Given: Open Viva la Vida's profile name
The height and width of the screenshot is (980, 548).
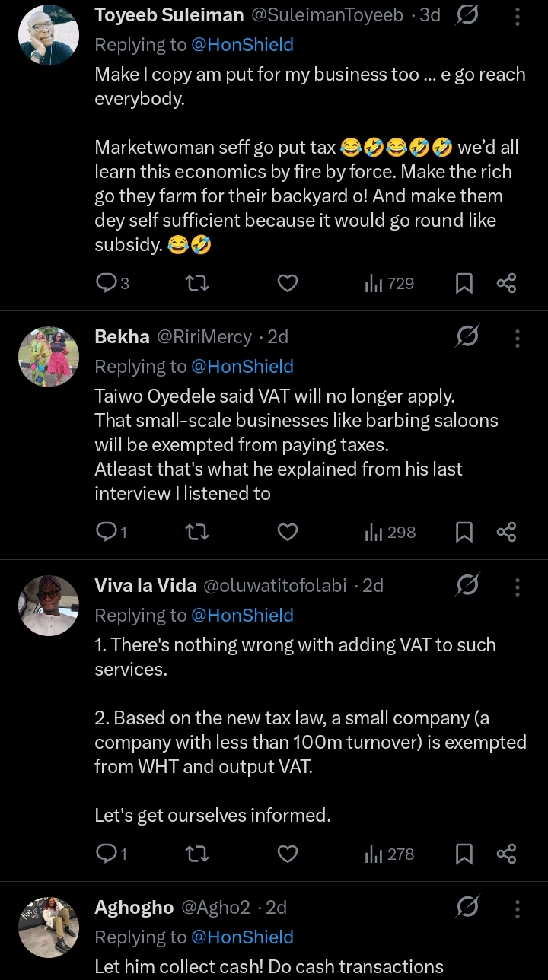Looking at the screenshot, I should [145, 585].
